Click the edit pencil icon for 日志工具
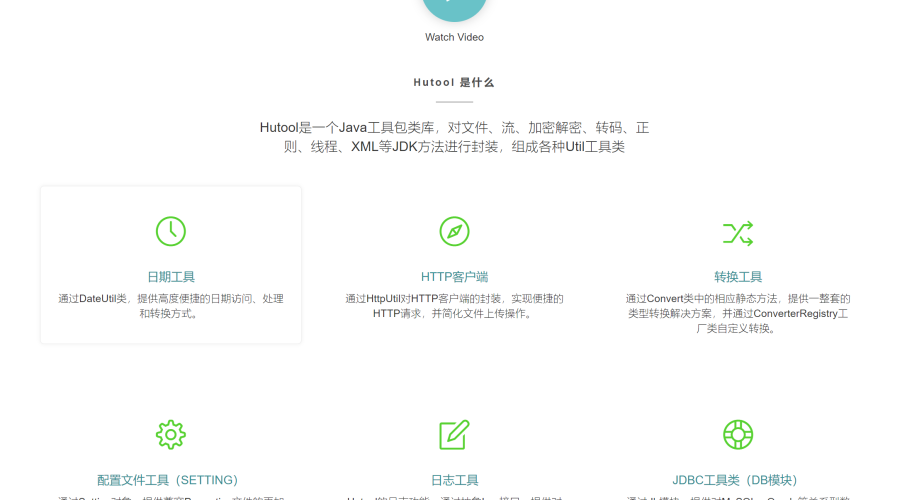The image size is (907, 500). click(x=454, y=435)
